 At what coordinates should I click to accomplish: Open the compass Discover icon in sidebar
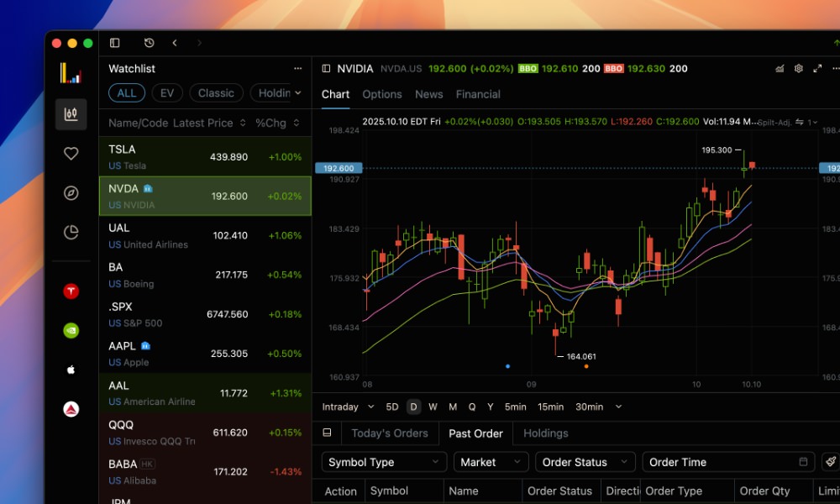[x=71, y=193]
